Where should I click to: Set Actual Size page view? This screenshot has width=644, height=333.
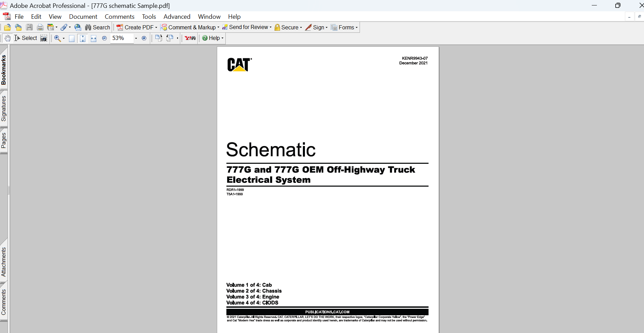[72, 38]
